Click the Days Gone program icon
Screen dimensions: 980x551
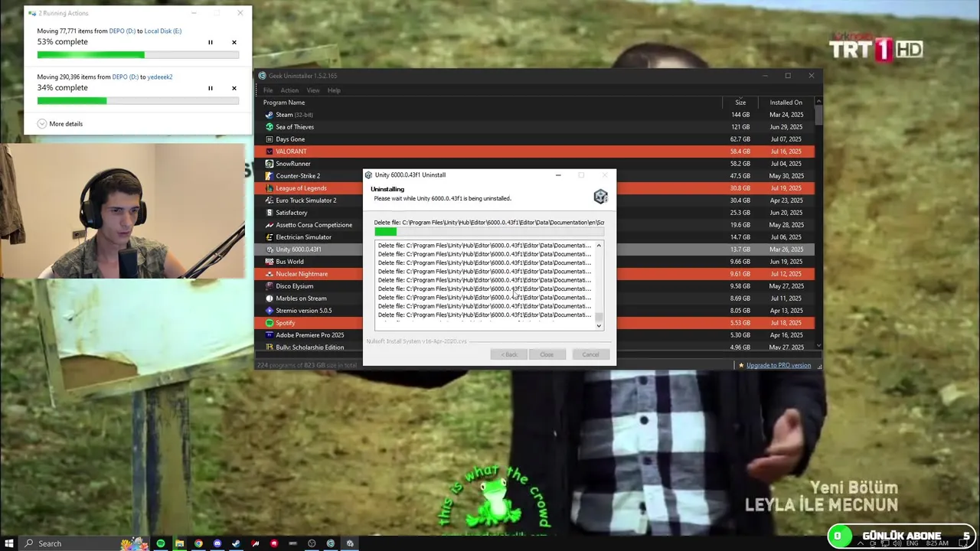pyautogui.click(x=269, y=139)
